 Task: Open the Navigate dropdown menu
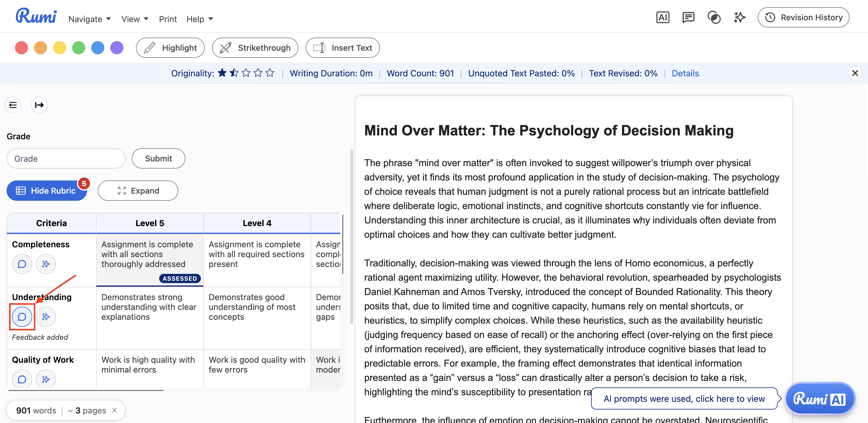[x=89, y=19]
